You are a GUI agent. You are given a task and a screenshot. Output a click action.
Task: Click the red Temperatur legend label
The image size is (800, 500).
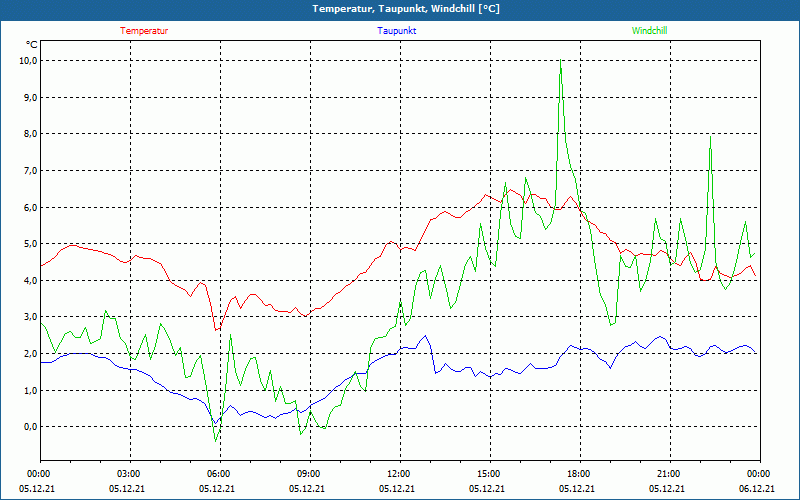click(x=144, y=31)
